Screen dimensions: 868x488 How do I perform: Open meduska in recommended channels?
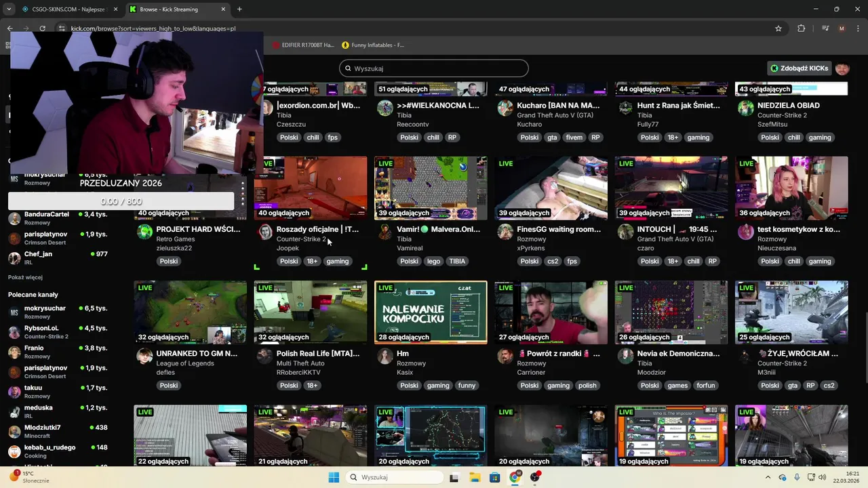click(59, 411)
